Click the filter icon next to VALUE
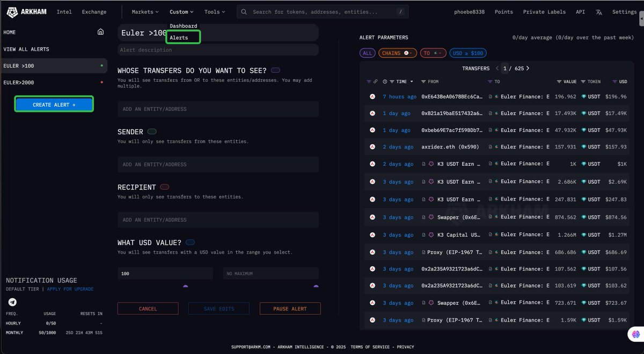644x354 pixels. click(560, 82)
